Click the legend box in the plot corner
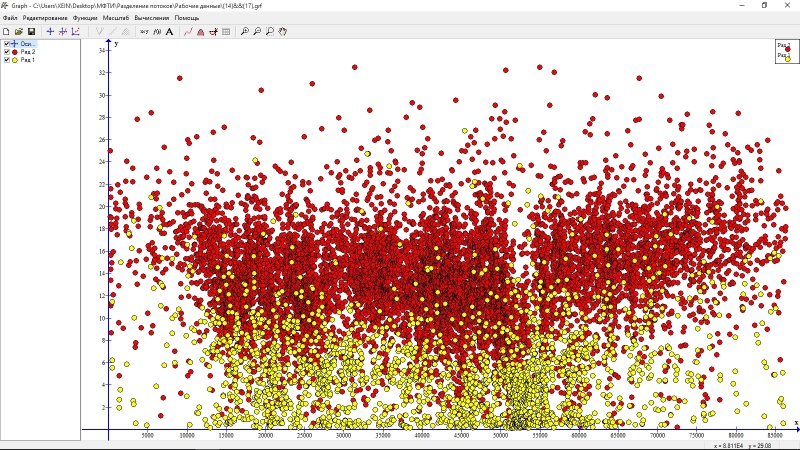This screenshot has width=800, height=450. pyautogui.click(x=787, y=52)
